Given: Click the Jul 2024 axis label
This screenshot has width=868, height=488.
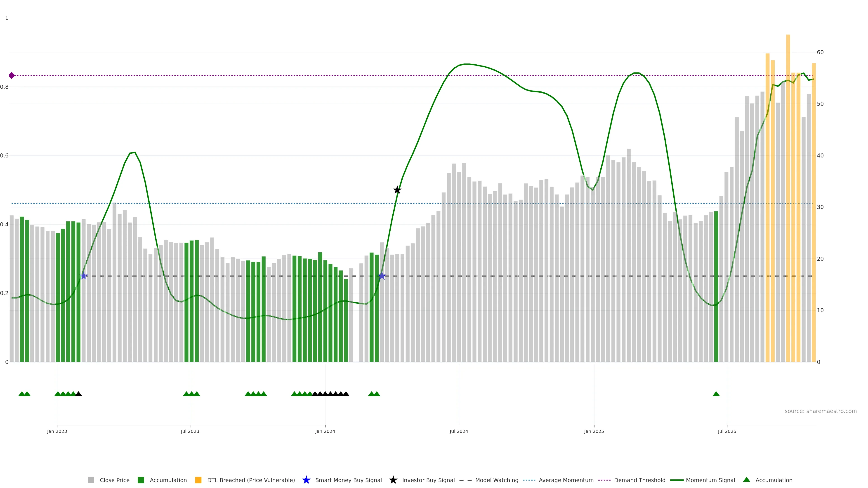Looking at the screenshot, I should point(459,431).
